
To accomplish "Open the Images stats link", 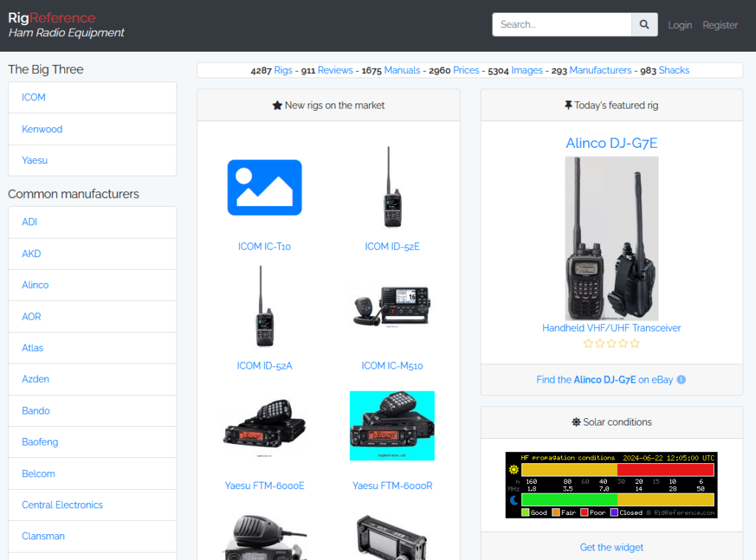I will click(527, 70).
